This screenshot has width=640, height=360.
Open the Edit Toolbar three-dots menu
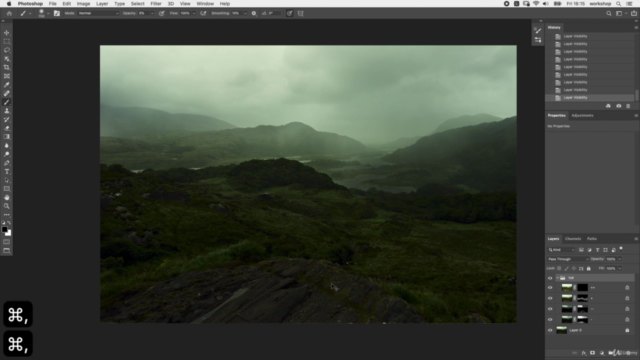(7, 215)
